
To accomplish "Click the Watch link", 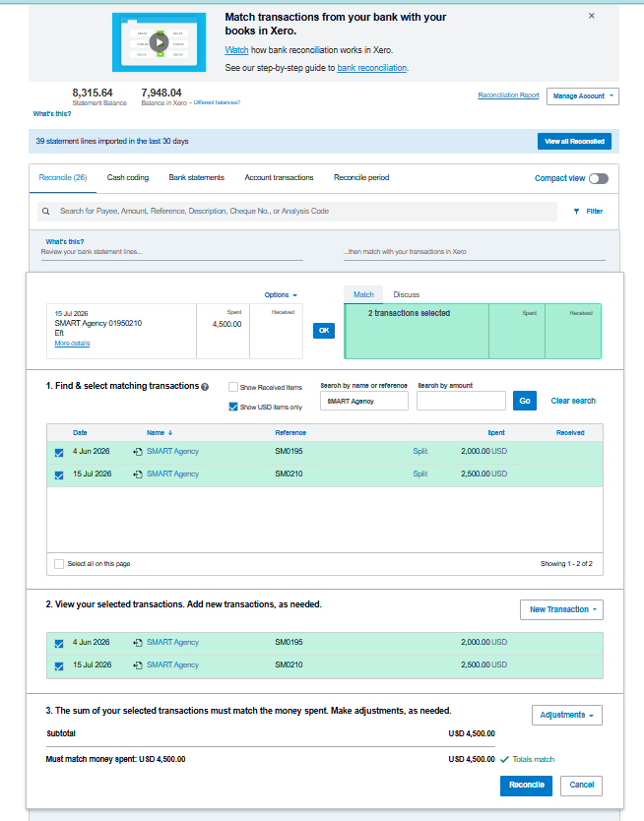I will pyautogui.click(x=236, y=50).
